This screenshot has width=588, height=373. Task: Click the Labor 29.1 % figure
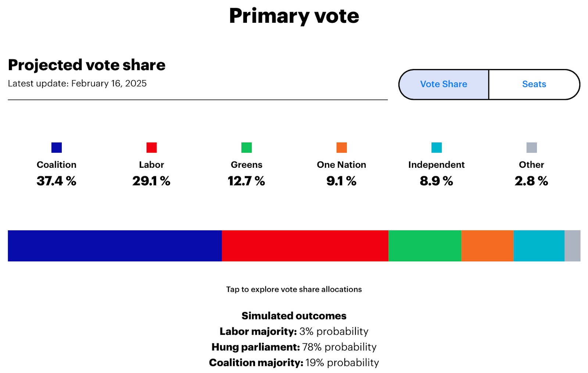(x=151, y=181)
